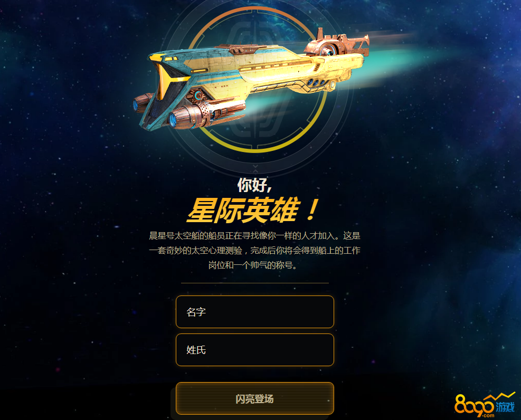521x420 pixels.
Task: Click the yellow exclamation mark in title
Action: 311,210
